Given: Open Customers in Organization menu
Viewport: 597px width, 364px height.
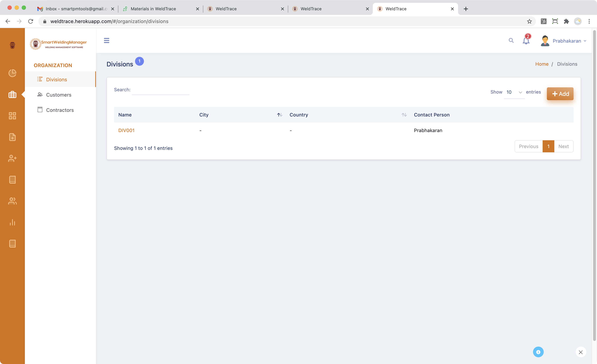Looking at the screenshot, I should pyautogui.click(x=60, y=95).
